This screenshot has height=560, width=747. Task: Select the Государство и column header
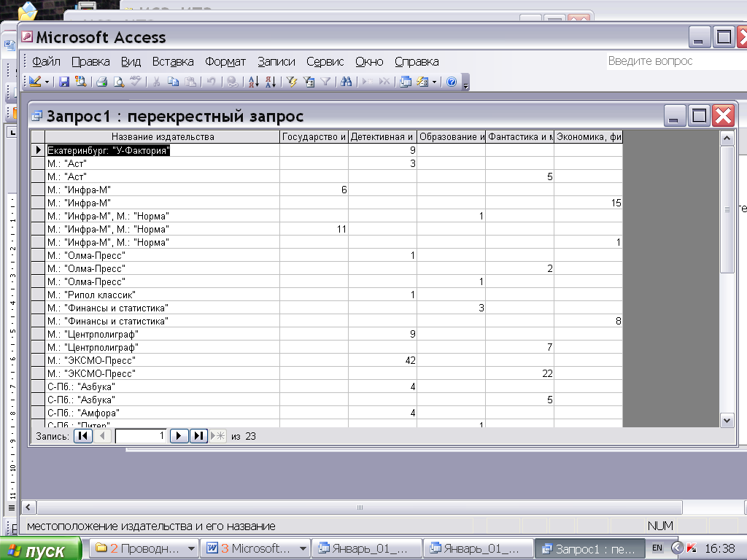click(314, 136)
